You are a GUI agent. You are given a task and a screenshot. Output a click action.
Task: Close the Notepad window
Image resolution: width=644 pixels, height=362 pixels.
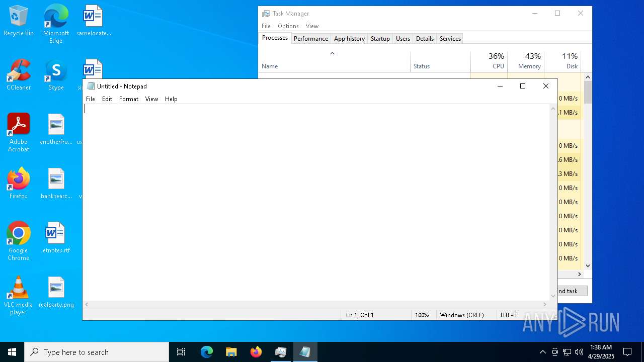[546, 86]
